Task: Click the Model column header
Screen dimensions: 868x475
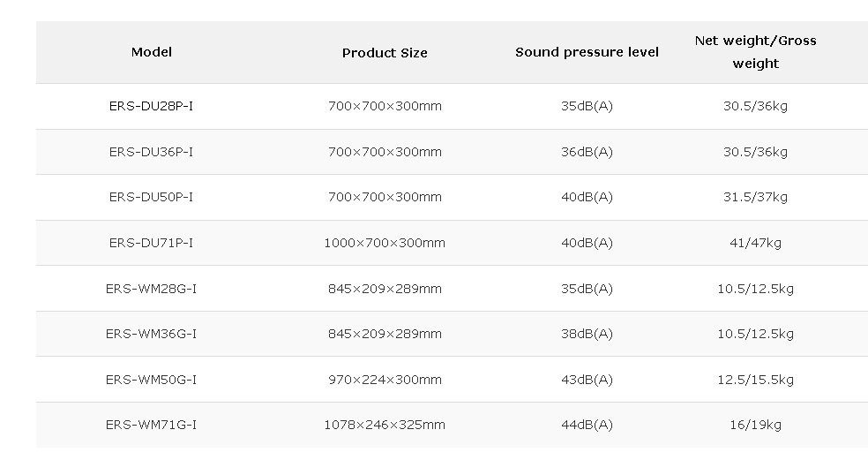Action: pyautogui.click(x=151, y=52)
